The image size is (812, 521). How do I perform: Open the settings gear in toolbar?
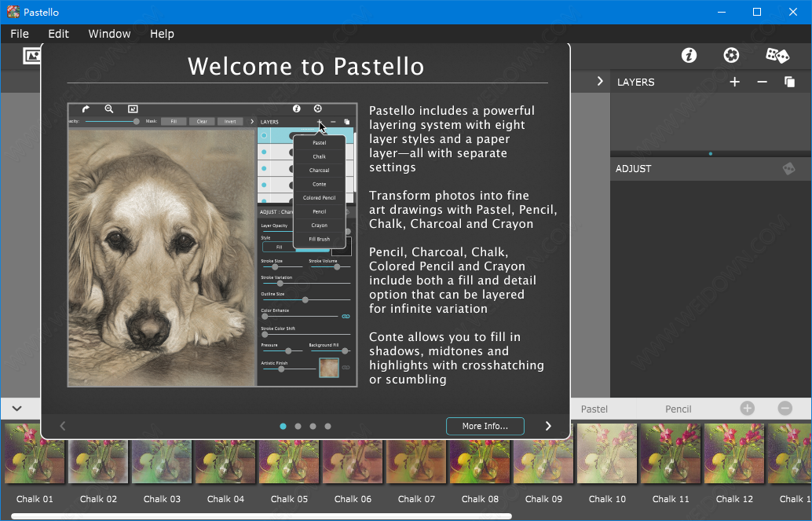(x=731, y=56)
